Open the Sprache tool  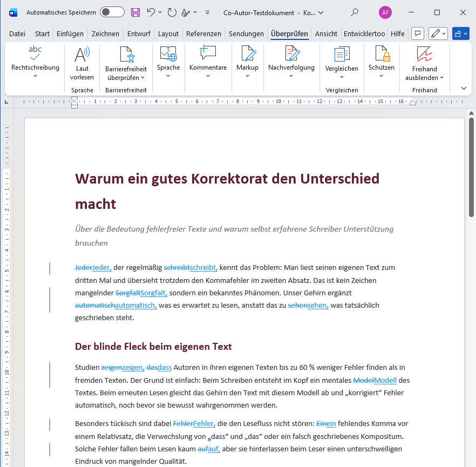click(x=168, y=59)
